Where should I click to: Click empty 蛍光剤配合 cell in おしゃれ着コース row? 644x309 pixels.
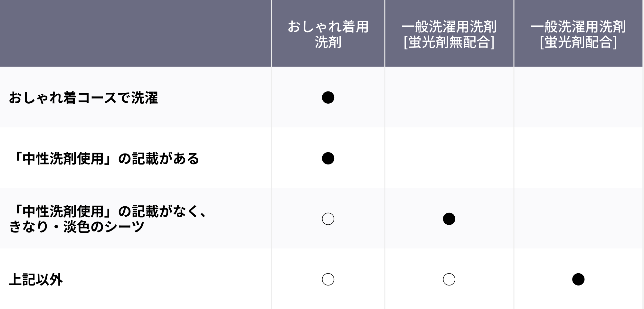pyautogui.click(x=578, y=97)
